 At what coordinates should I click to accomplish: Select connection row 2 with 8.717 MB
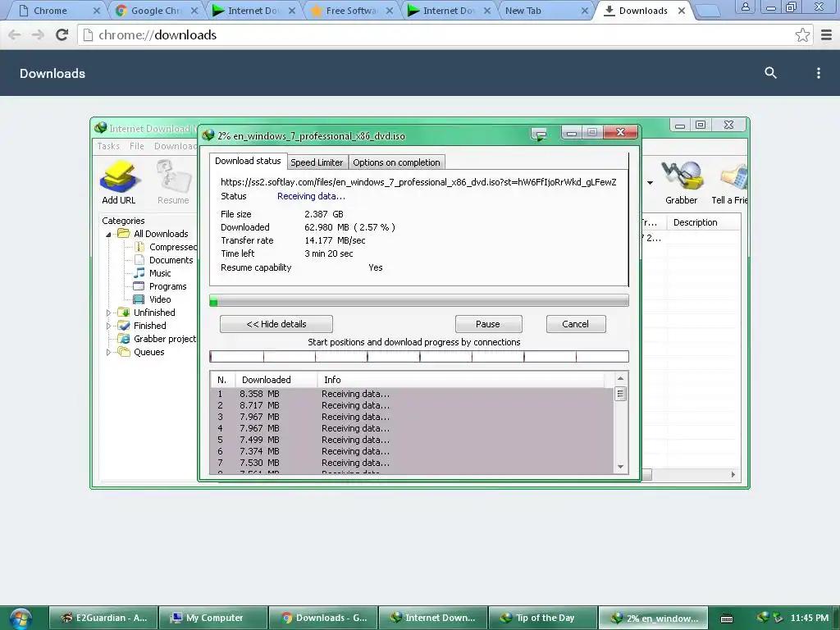[412, 405]
